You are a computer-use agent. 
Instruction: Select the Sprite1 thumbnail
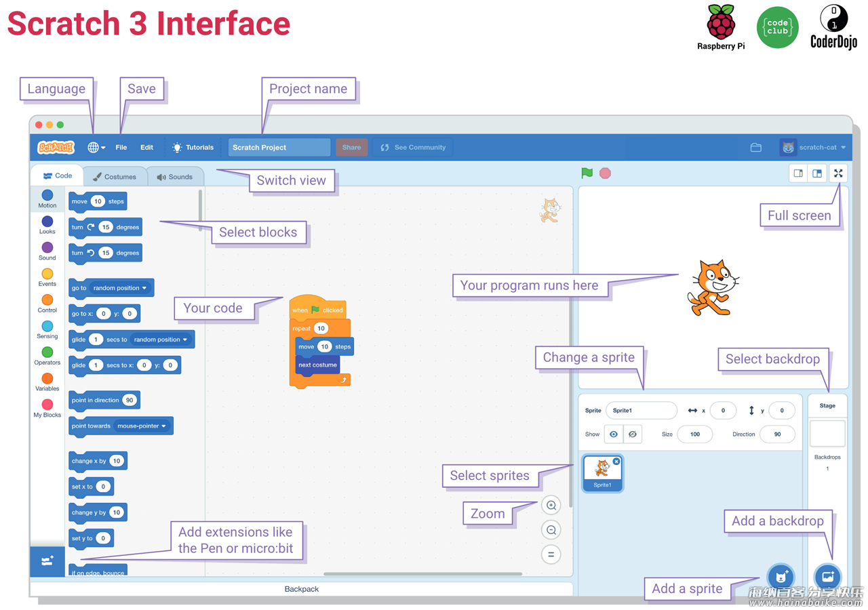(602, 473)
